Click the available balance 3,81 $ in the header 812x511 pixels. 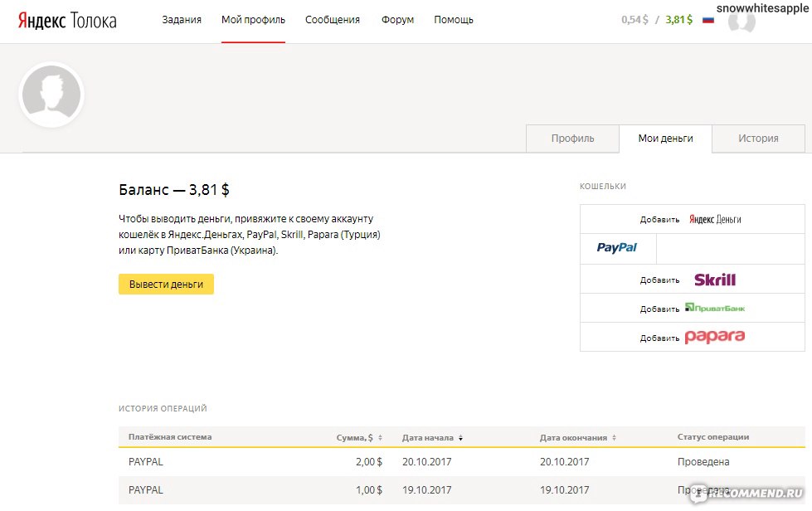click(x=679, y=20)
